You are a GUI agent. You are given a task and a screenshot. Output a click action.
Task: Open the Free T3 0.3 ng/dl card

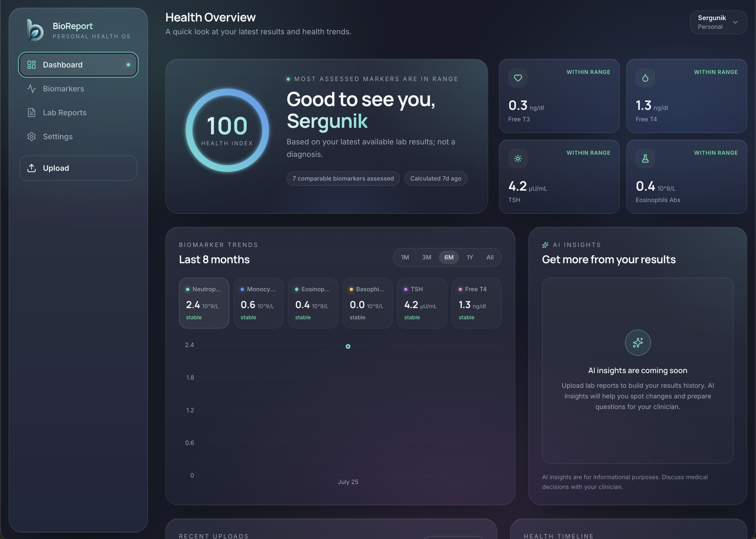(559, 96)
